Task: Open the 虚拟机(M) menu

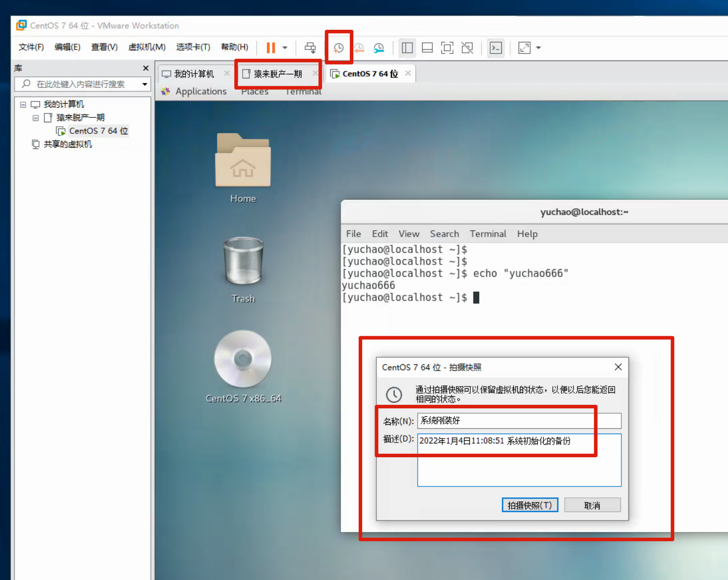Action: [147, 47]
